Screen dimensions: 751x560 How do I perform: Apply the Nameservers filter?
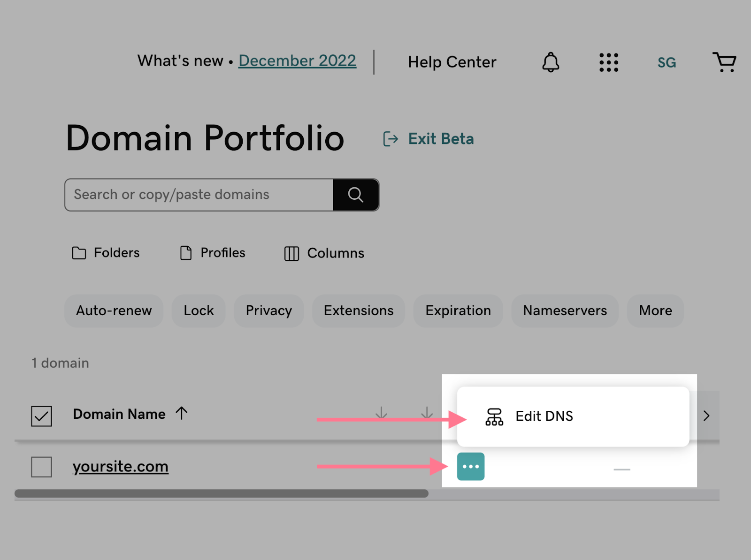565,310
